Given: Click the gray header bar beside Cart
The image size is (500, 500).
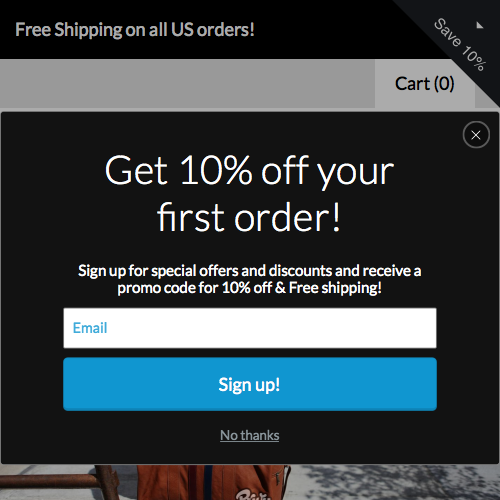Looking at the screenshot, I should click(187, 84).
